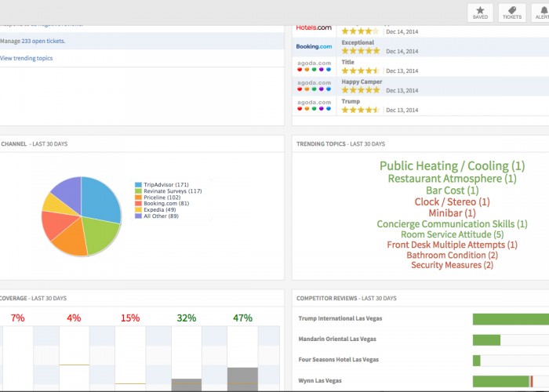Open View trending topics link
The image size is (549, 392).
tap(26, 58)
